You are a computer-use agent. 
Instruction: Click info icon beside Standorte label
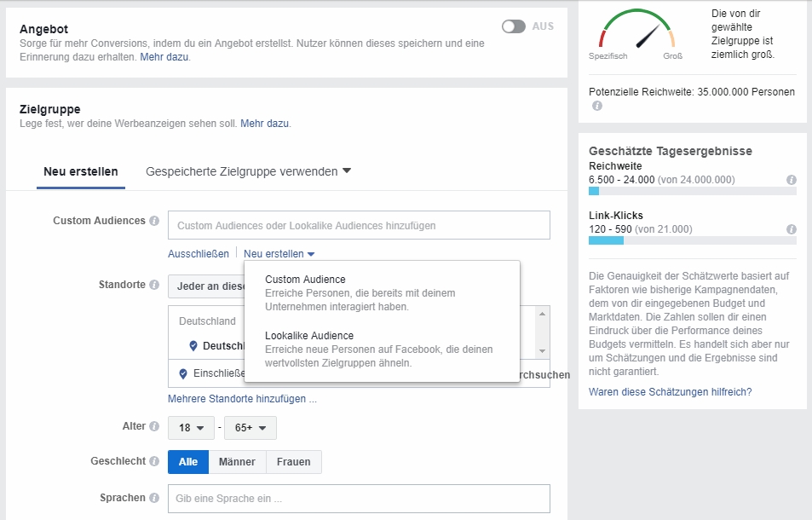tap(154, 285)
